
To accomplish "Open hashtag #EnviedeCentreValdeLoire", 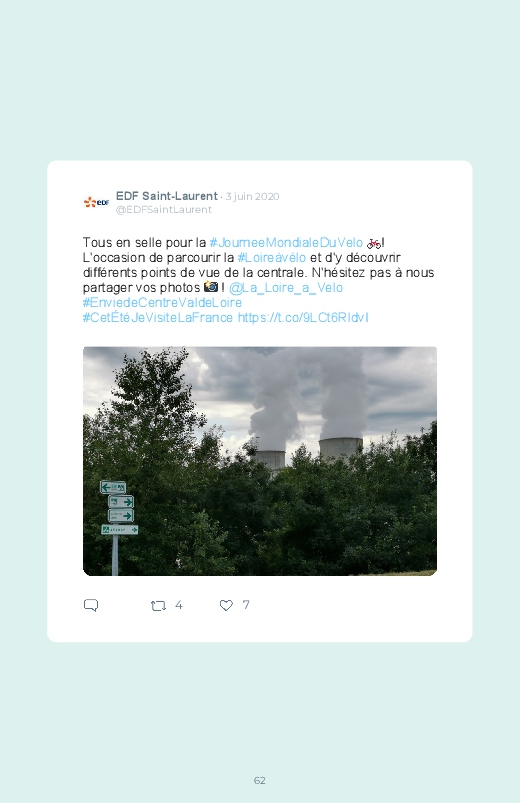I will click(162, 303).
